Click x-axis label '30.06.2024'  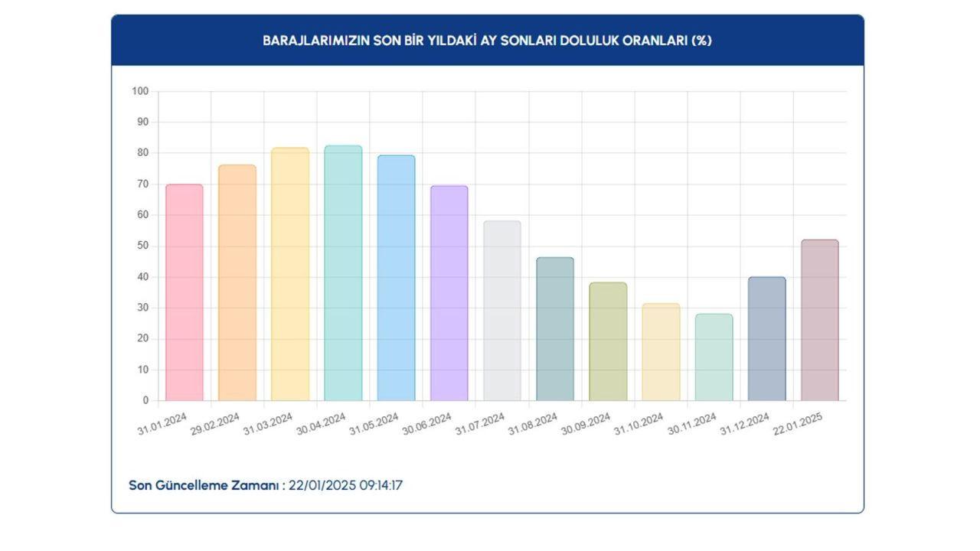(x=427, y=423)
